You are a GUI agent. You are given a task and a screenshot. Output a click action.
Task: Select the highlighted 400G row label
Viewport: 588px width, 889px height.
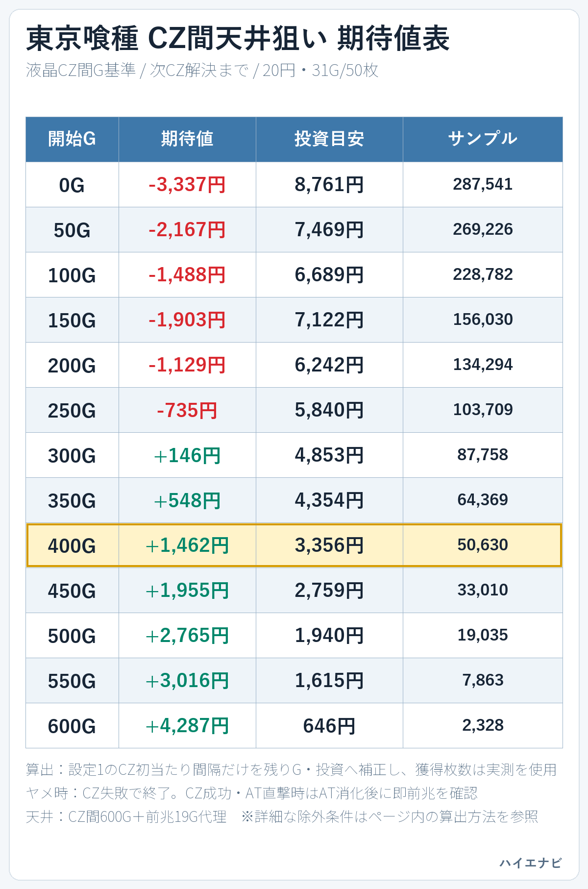pos(72,546)
